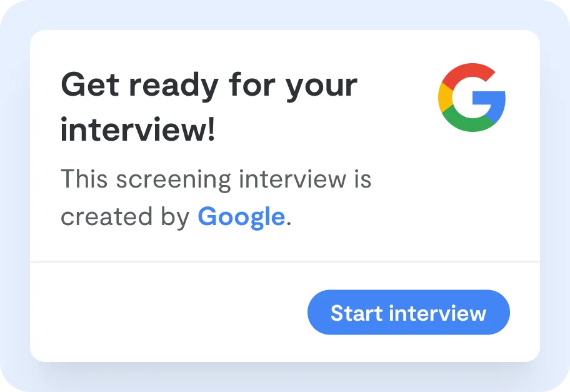This screenshot has height=392, width=570.
Task: Begin with the Start interview button
Action: (409, 313)
